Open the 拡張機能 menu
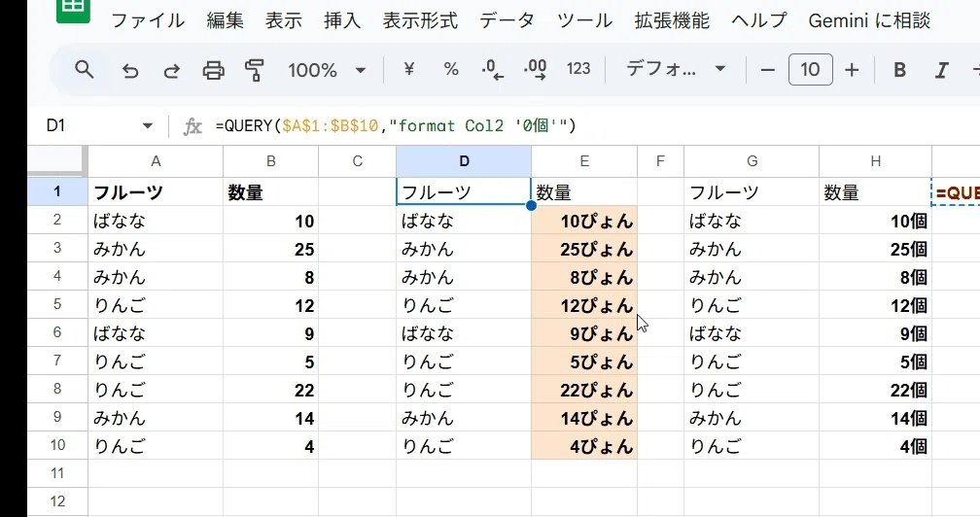 click(x=672, y=20)
